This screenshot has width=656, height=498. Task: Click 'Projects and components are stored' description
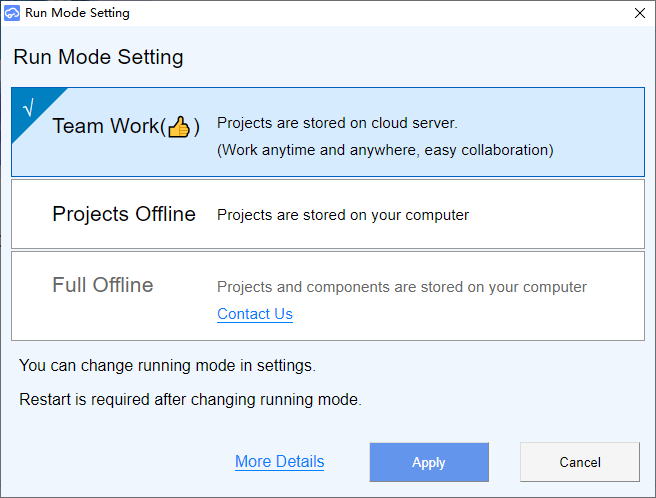[x=402, y=287]
